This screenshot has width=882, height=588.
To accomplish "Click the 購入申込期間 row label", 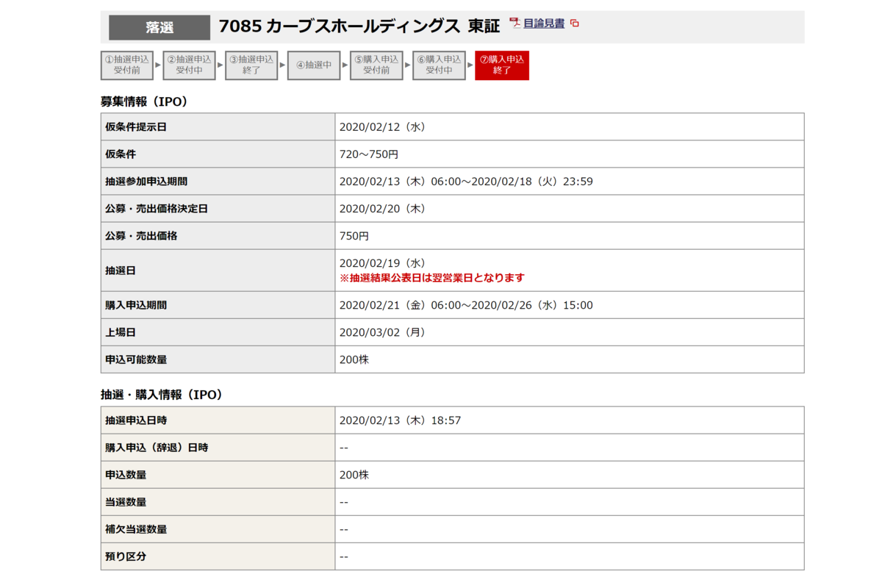I will click(136, 305).
